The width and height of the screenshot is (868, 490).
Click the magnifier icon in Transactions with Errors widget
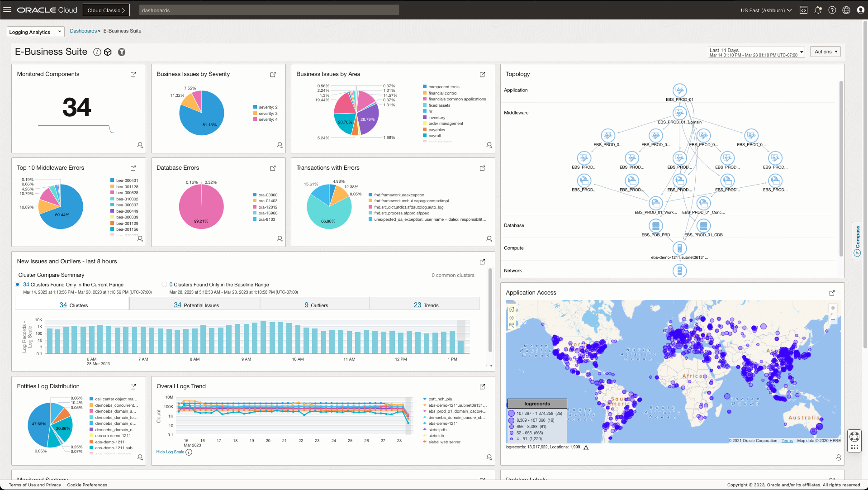coord(489,239)
